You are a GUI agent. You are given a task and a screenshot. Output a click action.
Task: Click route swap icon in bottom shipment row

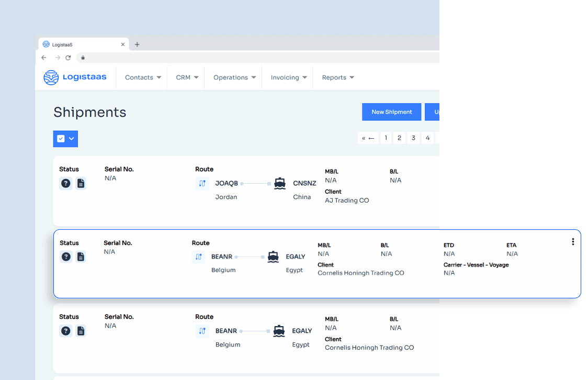(202, 331)
